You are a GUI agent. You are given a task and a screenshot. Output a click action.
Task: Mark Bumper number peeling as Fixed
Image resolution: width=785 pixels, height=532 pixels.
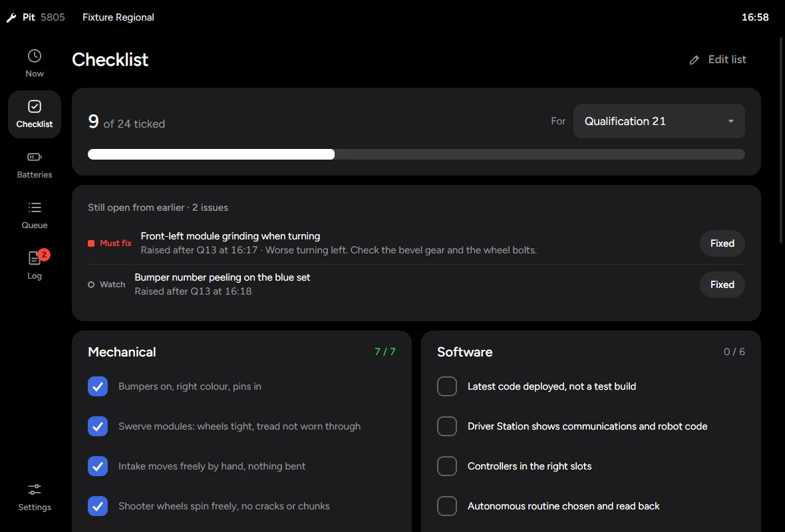[722, 285]
